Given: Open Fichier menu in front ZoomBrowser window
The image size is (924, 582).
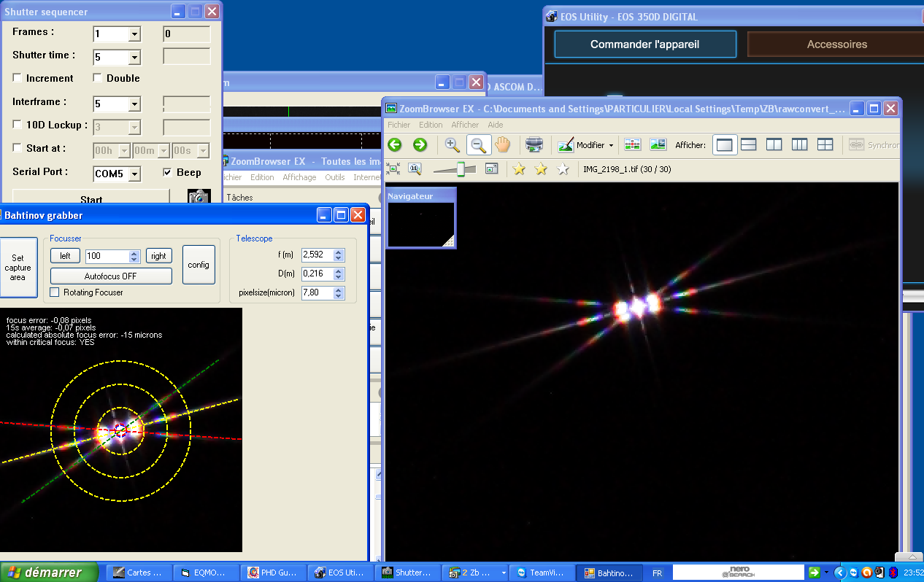Looking at the screenshot, I should coord(399,125).
